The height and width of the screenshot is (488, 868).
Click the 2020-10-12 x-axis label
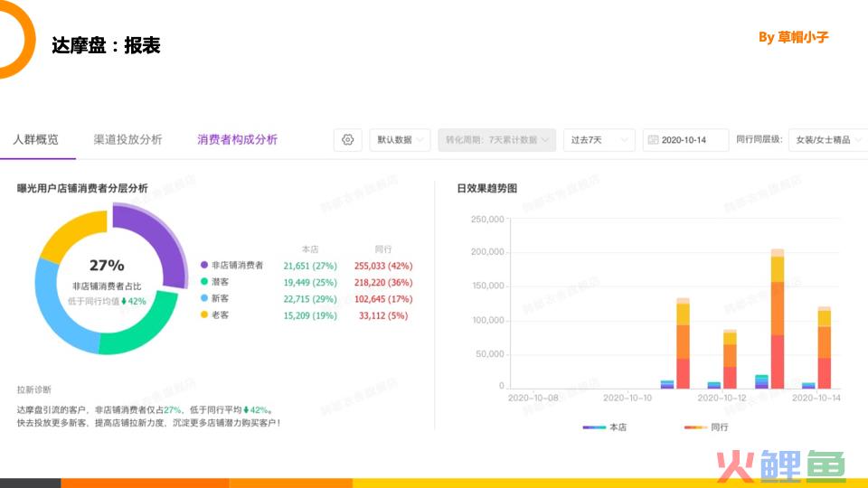[x=722, y=398]
